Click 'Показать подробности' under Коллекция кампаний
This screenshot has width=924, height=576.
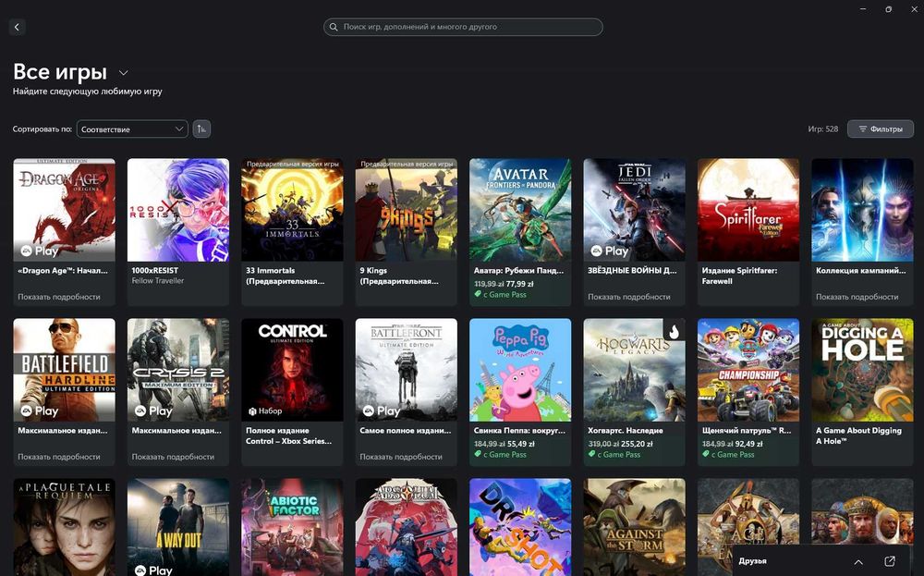click(857, 297)
